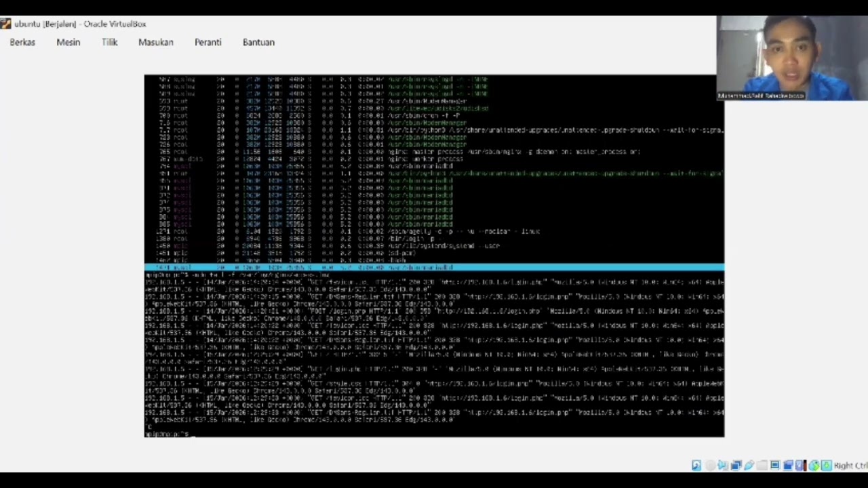The image size is (868, 488).
Task: Click the '/usr/sbin/cron -f -P' process row
Action: [x=434, y=116]
